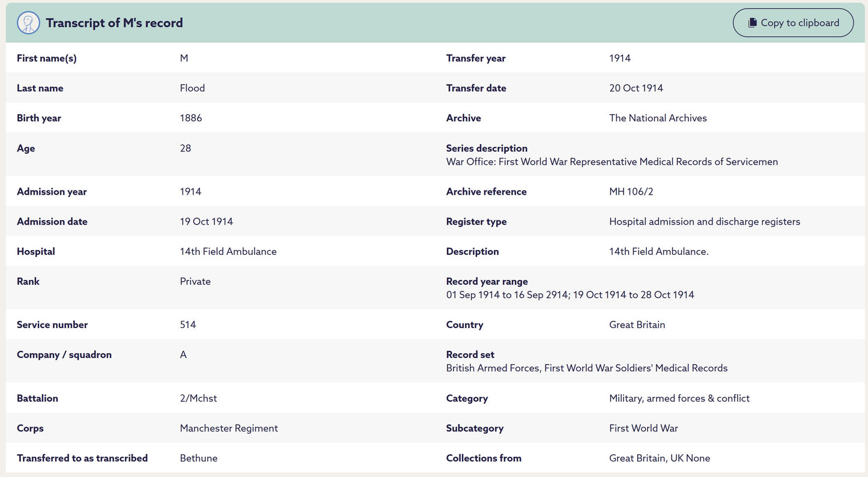
Task: Click the birth year value 1886
Action: coord(191,118)
